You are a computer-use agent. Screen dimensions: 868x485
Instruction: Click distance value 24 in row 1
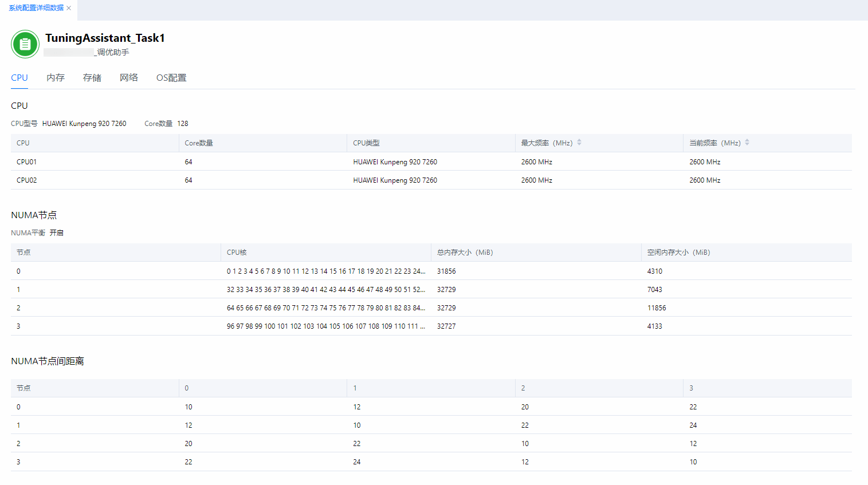(693, 425)
